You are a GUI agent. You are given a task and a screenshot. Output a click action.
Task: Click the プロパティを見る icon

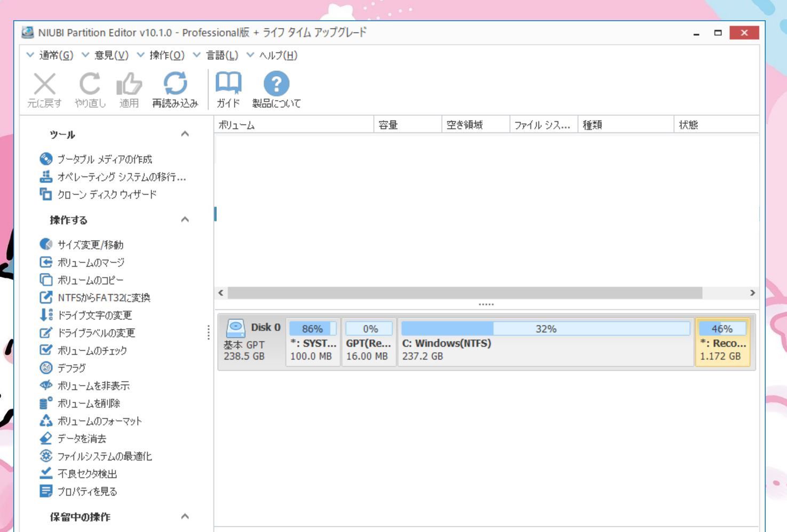coord(46,491)
